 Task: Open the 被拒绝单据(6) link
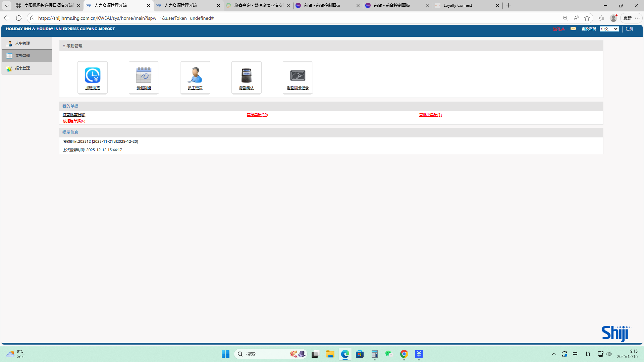[74, 121]
